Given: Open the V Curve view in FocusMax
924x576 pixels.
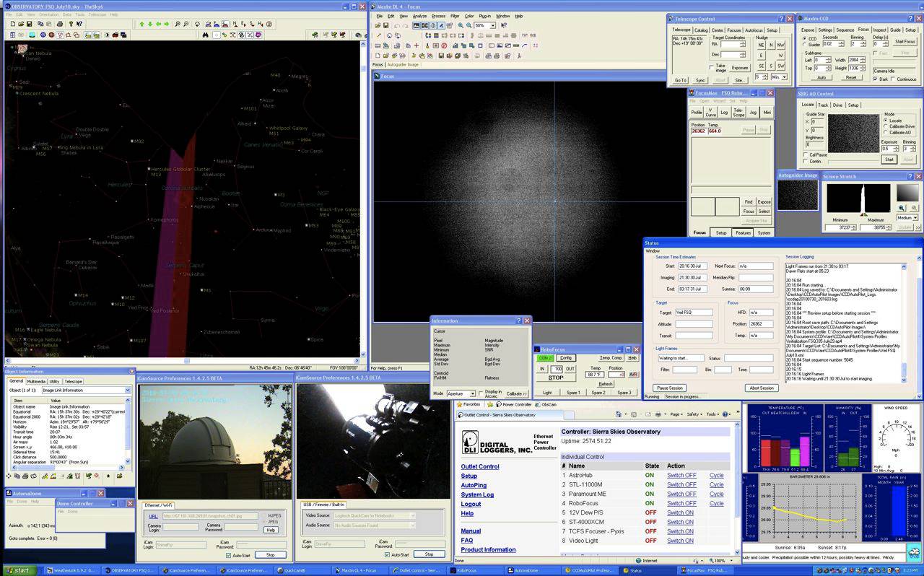Looking at the screenshot, I should 711,113.
